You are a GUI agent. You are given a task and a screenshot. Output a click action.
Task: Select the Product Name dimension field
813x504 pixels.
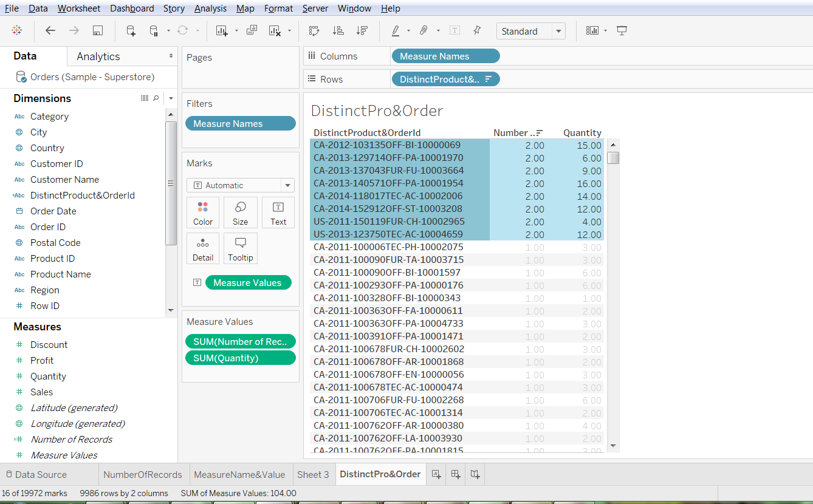[60, 274]
